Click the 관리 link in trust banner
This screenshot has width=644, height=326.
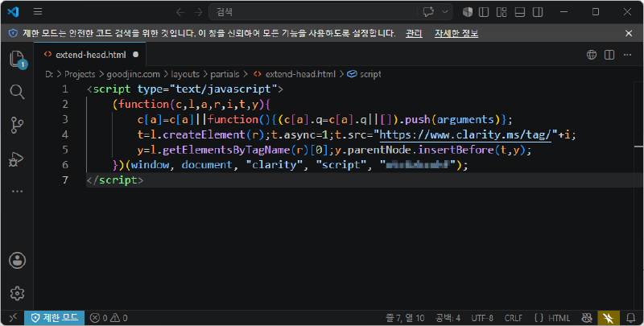pos(414,33)
